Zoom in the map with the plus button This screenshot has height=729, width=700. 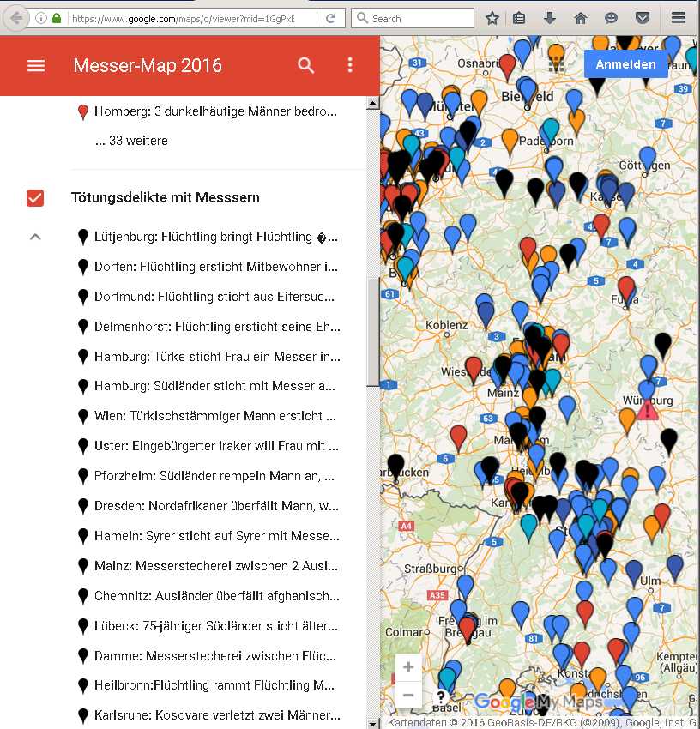click(x=408, y=667)
